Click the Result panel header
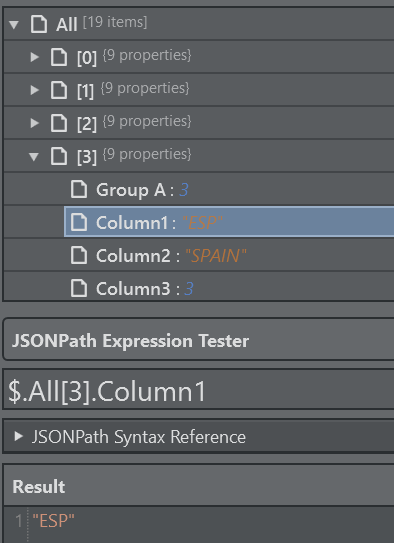The image size is (394, 543). pos(199,485)
